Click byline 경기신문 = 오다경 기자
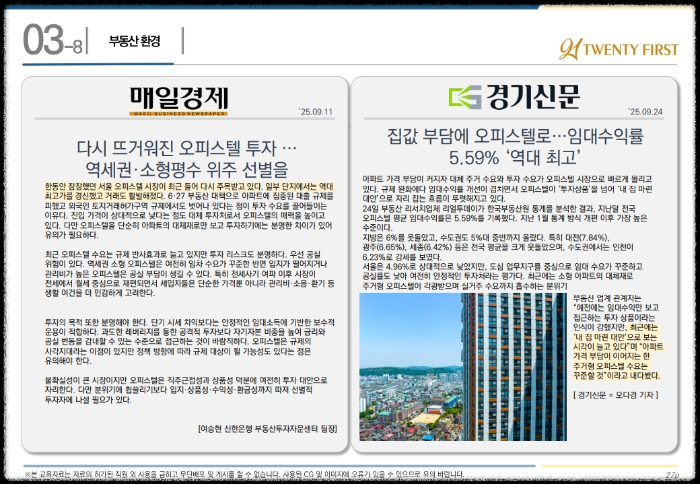Screen dimensions: 700x484 [x=616, y=395]
